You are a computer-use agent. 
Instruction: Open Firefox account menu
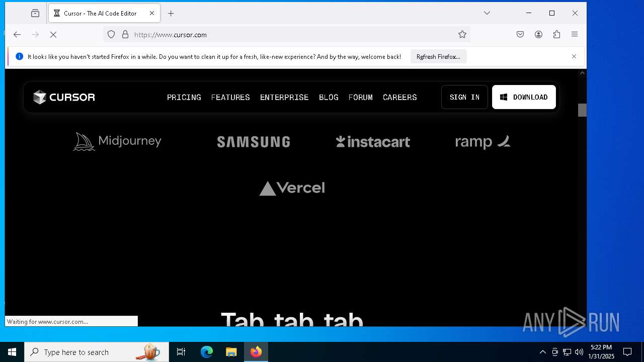pyautogui.click(x=538, y=35)
